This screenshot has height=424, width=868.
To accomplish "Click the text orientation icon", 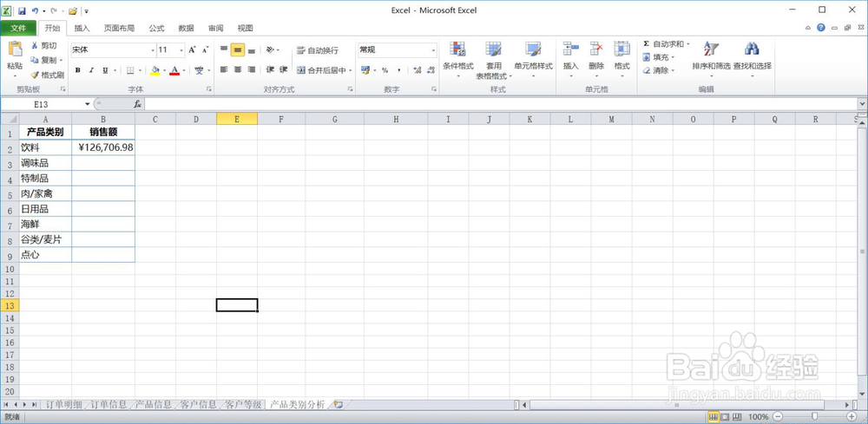I will tap(270, 49).
